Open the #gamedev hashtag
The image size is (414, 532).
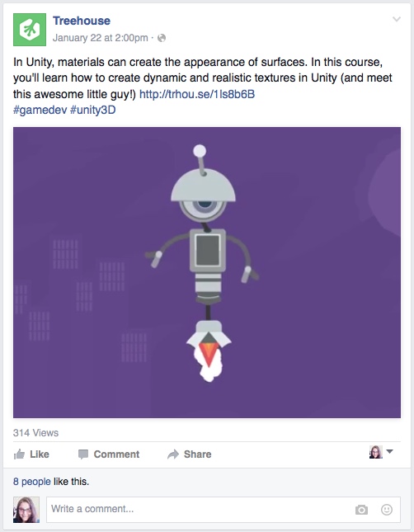(x=40, y=110)
